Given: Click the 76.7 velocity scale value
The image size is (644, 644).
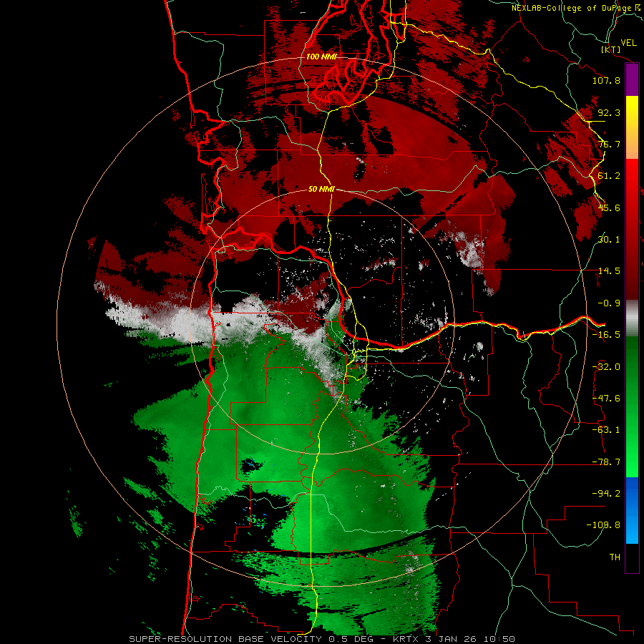Looking at the screenshot, I should [x=609, y=144].
